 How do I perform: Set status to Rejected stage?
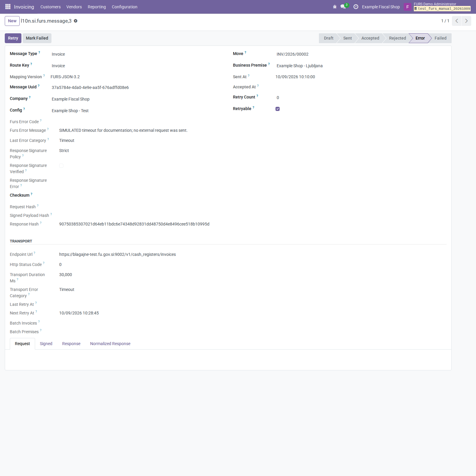pyautogui.click(x=397, y=38)
